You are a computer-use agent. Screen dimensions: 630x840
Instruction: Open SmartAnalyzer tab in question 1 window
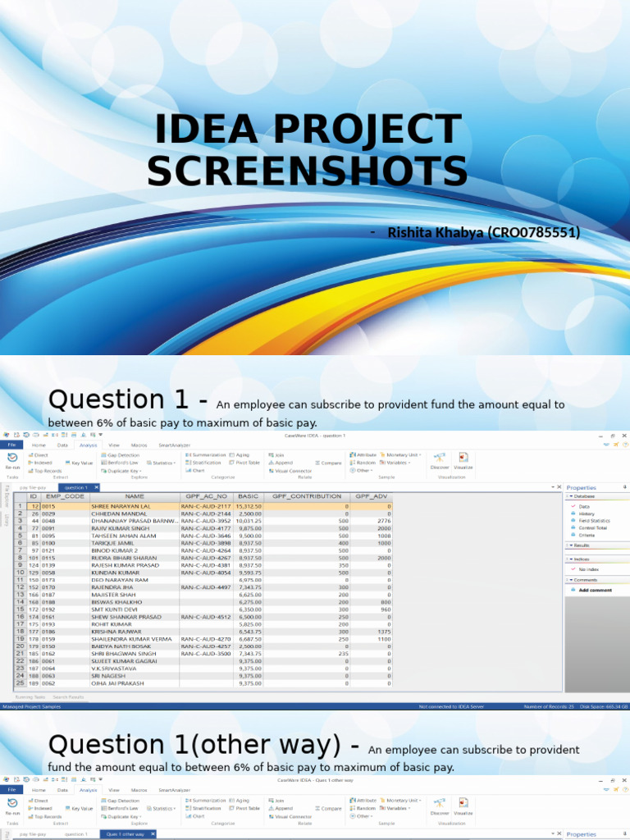pos(174,445)
